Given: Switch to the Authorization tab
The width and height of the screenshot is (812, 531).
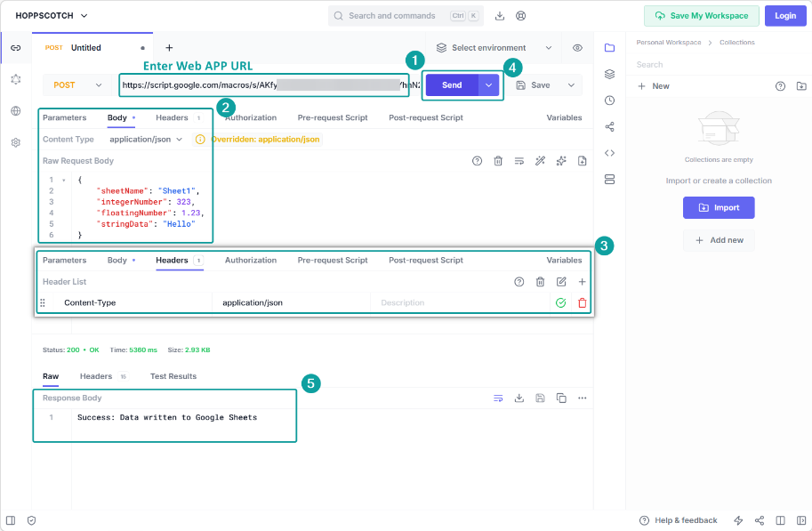Looking at the screenshot, I should (x=250, y=117).
